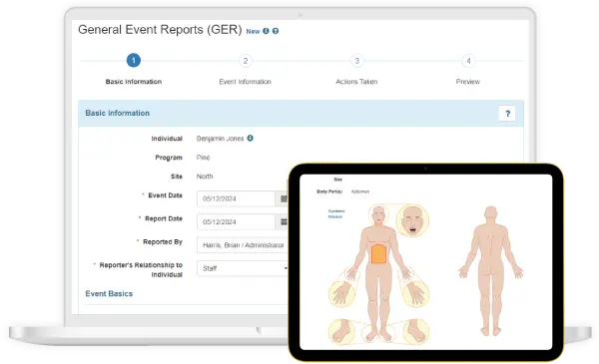Click the Preview step label
The width and height of the screenshot is (599, 364).
(x=468, y=82)
